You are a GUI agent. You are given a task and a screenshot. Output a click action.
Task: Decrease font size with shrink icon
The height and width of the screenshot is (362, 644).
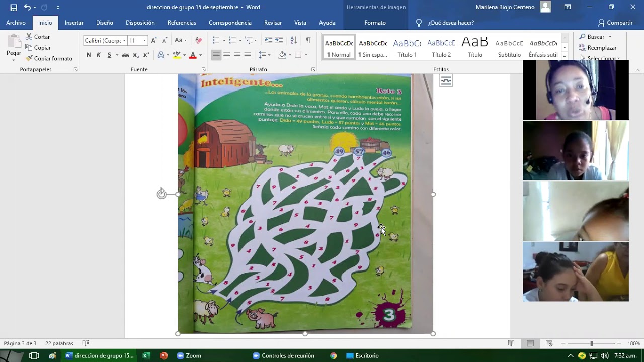[x=164, y=40]
